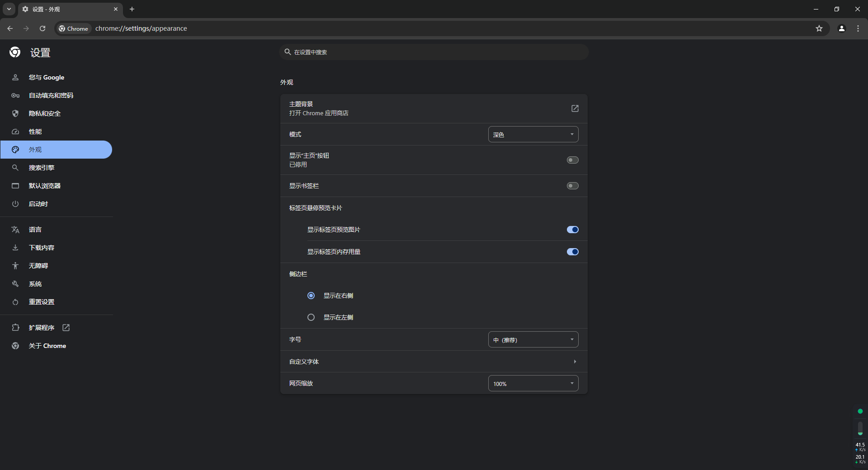Open the 字号 dropdown
The width and height of the screenshot is (868, 470).
pos(533,339)
